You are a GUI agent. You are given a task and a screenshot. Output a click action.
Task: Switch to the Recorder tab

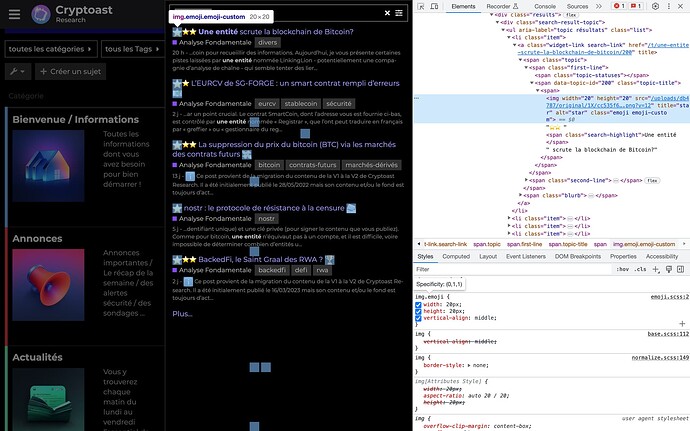(x=502, y=7)
